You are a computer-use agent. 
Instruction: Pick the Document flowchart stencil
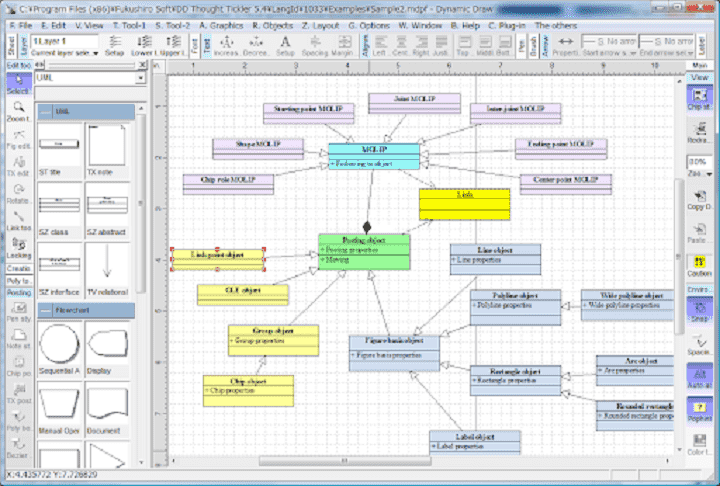[x=107, y=409]
